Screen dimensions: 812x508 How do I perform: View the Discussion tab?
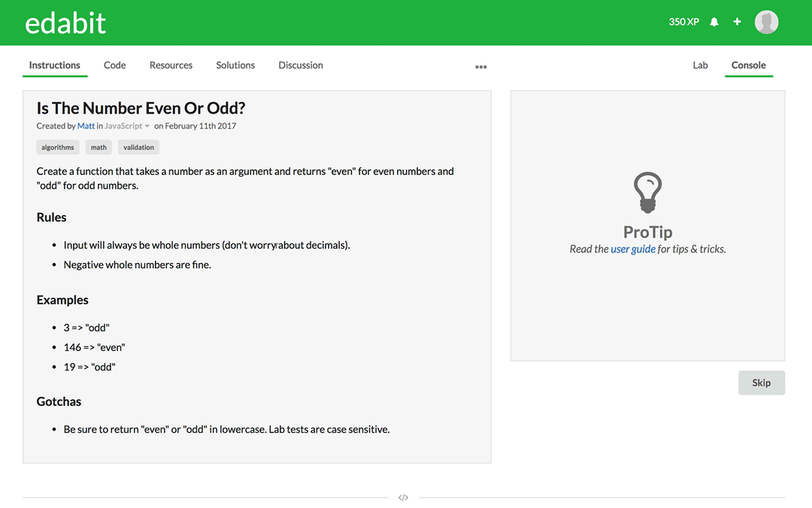[x=300, y=65]
